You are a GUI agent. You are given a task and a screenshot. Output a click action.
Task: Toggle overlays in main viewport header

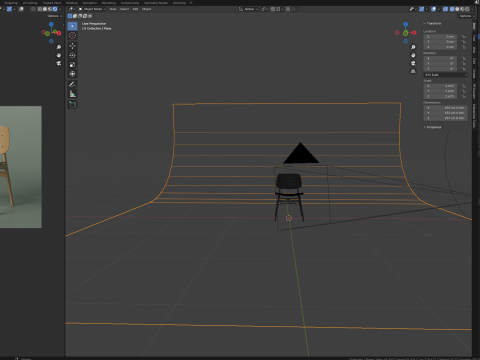point(433,9)
